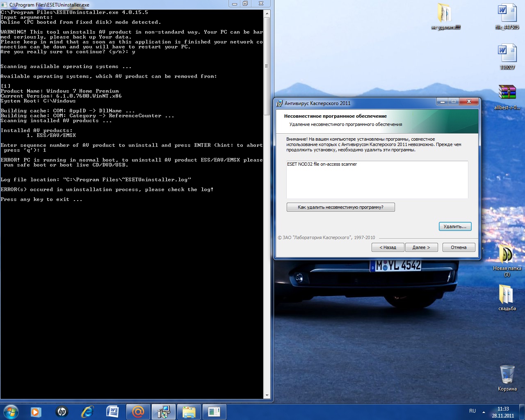525x420 pixels.
Task: Click 'Press any key to exit ...' console line
Action: click(x=41, y=199)
